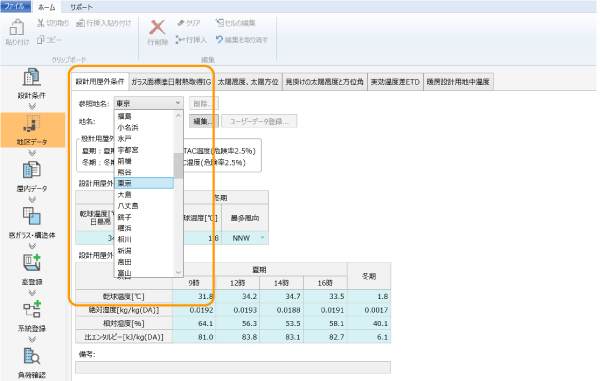Click the 貼り付け paste icon
The width and height of the screenshot is (600, 381).
pyautogui.click(x=17, y=28)
